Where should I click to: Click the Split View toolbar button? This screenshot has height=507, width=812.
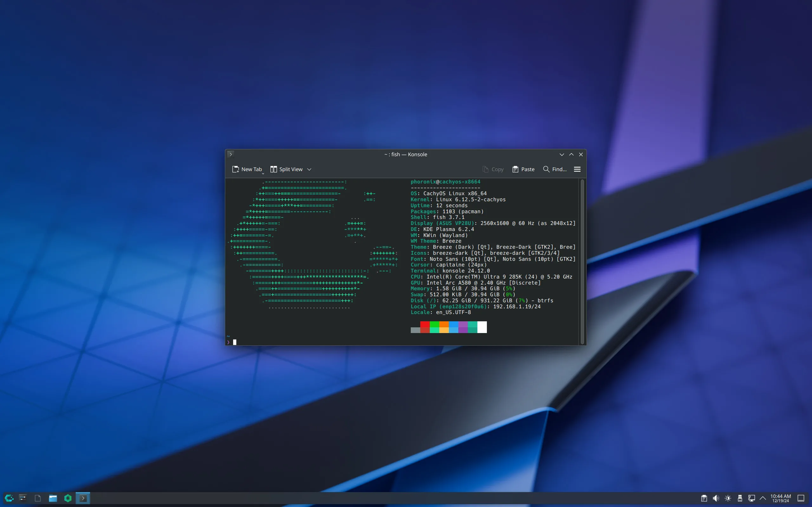286,169
